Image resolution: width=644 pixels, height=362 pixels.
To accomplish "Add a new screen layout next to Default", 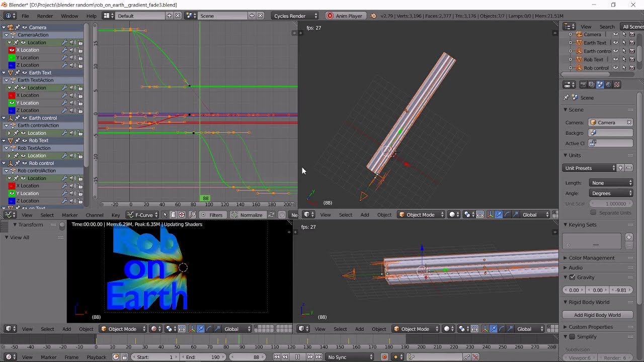I will 169,16.
